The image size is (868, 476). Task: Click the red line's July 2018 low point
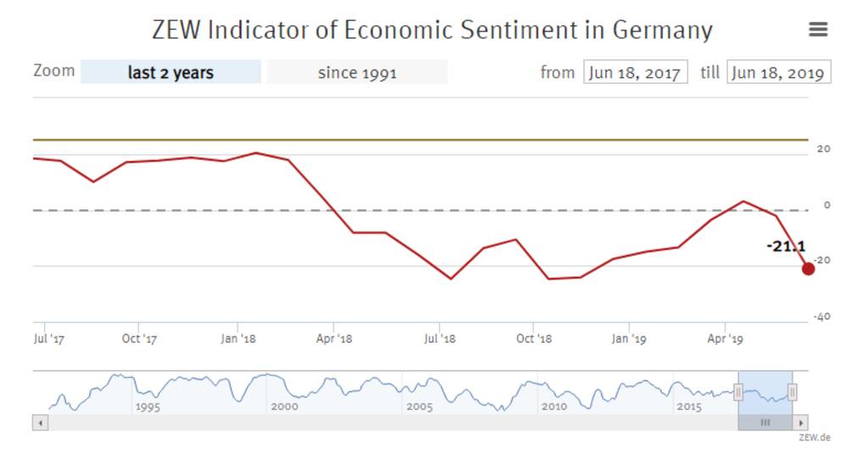click(451, 279)
